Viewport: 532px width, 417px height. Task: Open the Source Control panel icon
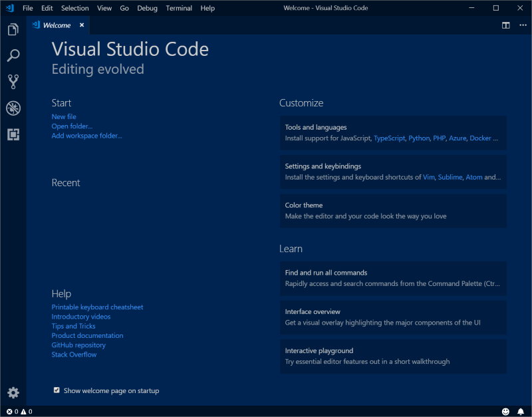click(13, 81)
